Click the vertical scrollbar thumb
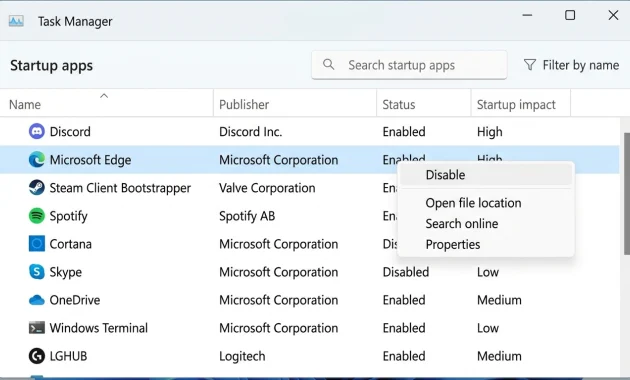 click(627, 193)
